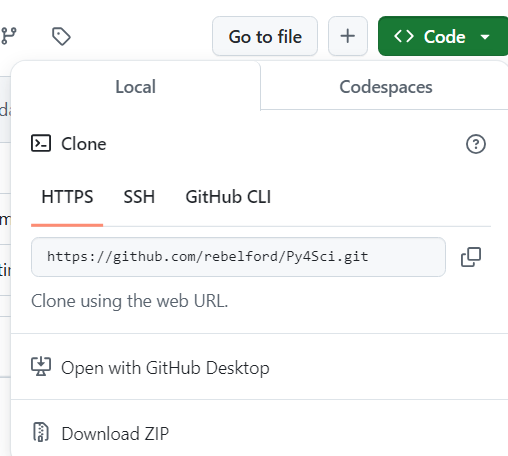Click the code brackets icon on Code button

tap(404, 36)
